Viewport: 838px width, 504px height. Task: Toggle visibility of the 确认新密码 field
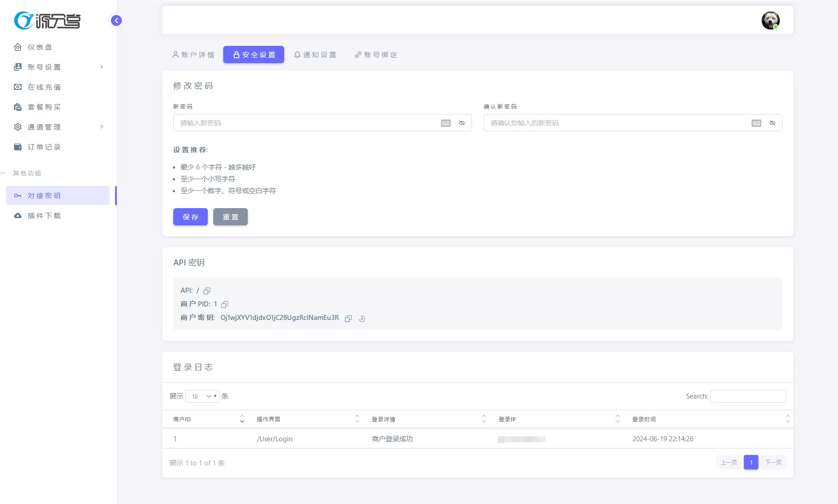772,123
